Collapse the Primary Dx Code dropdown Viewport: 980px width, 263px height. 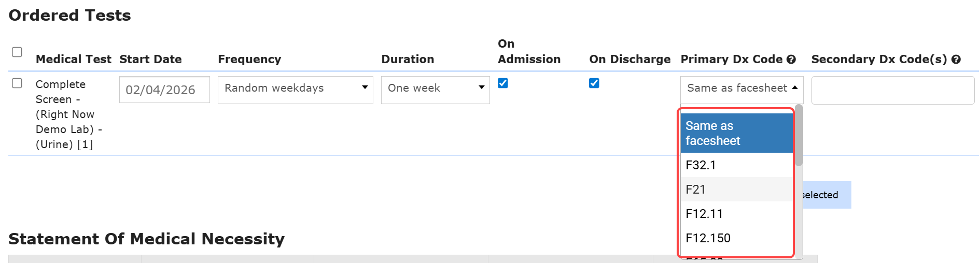click(x=741, y=89)
